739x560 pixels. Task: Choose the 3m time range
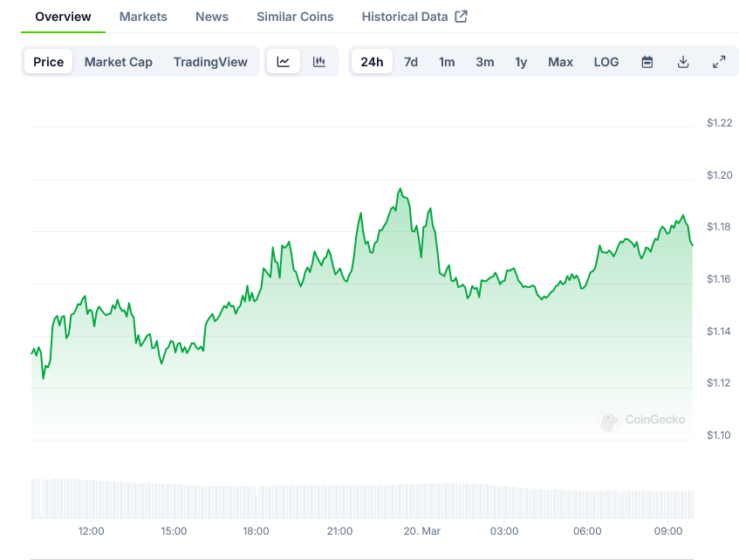tap(485, 62)
